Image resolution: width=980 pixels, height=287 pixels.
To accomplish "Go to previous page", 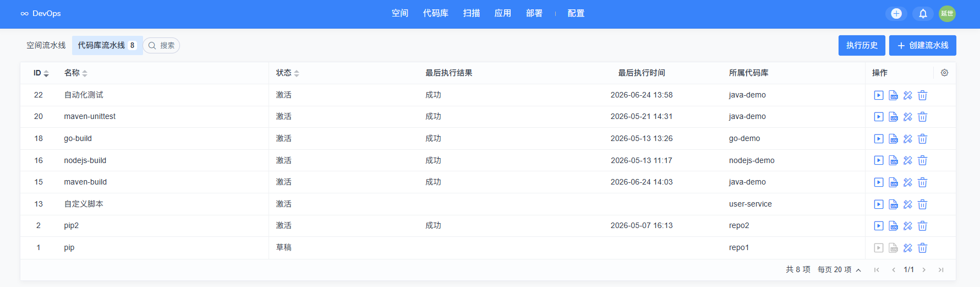I will pyautogui.click(x=894, y=270).
